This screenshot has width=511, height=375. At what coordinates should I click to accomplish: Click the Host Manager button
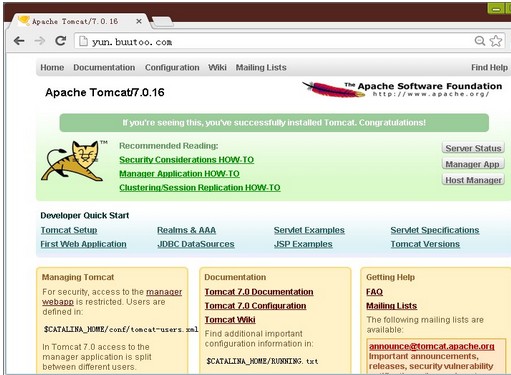pyautogui.click(x=473, y=180)
